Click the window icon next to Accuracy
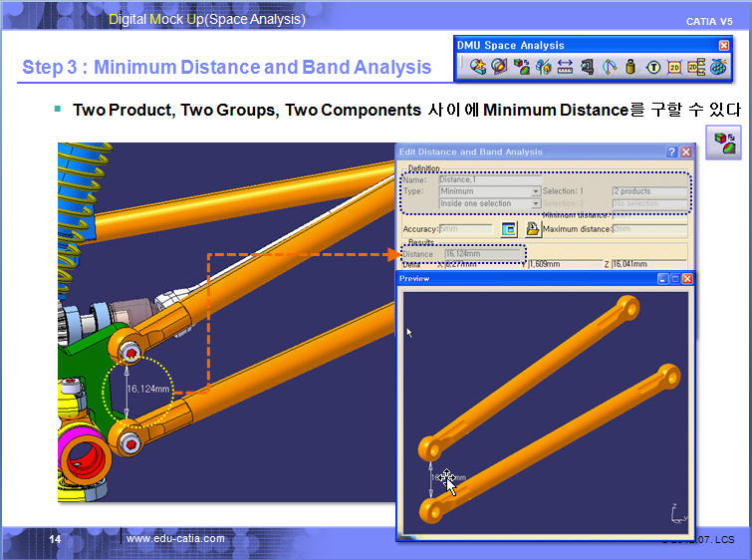752x560 pixels. 509,228
